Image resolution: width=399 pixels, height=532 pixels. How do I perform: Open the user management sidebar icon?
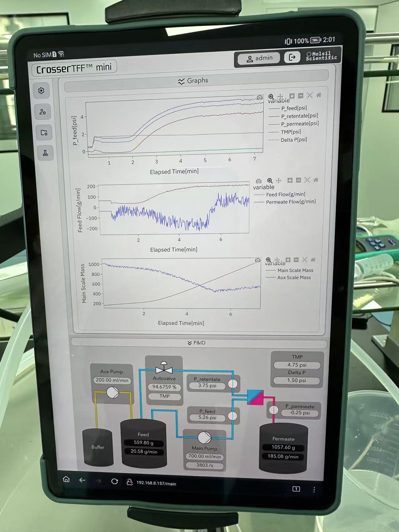(x=42, y=112)
